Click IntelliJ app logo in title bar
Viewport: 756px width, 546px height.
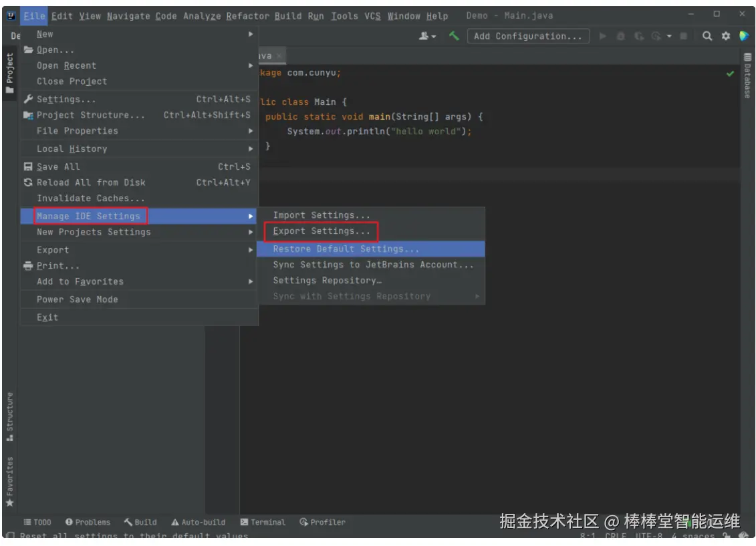click(x=11, y=16)
